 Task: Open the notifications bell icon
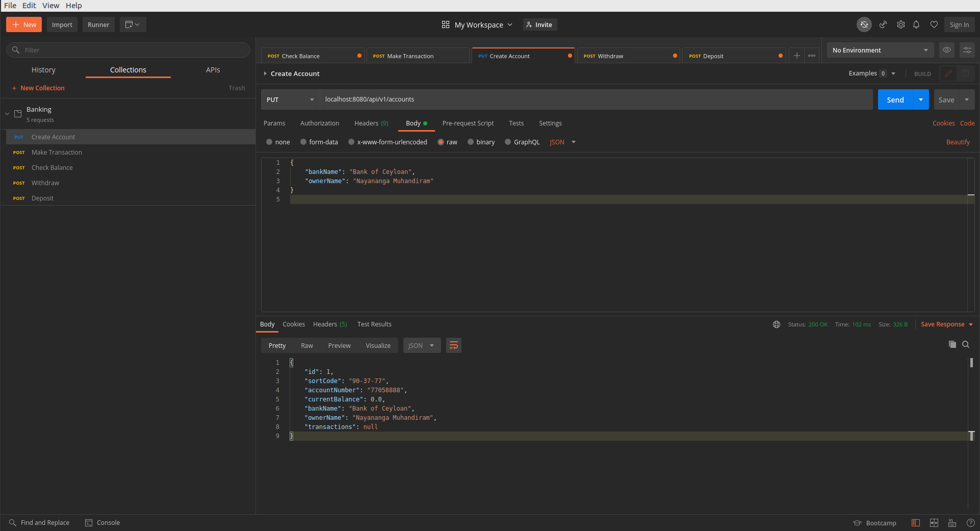click(x=916, y=24)
